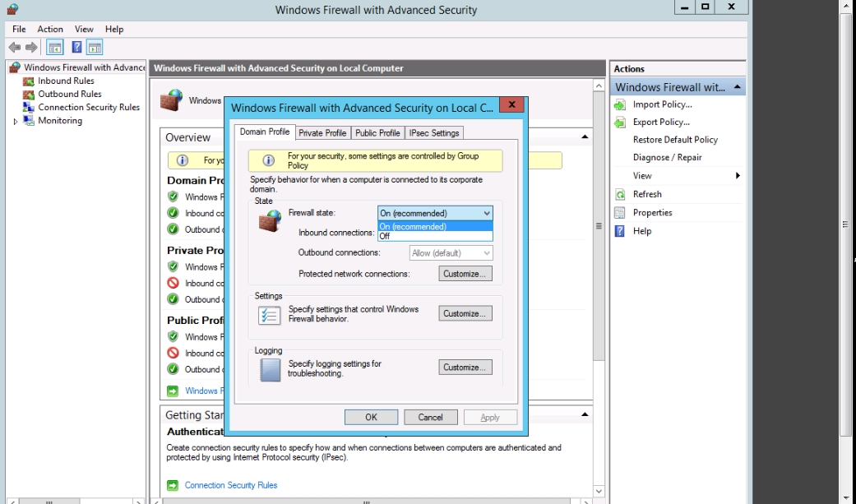Click the Export Policy green icon

tap(620, 122)
